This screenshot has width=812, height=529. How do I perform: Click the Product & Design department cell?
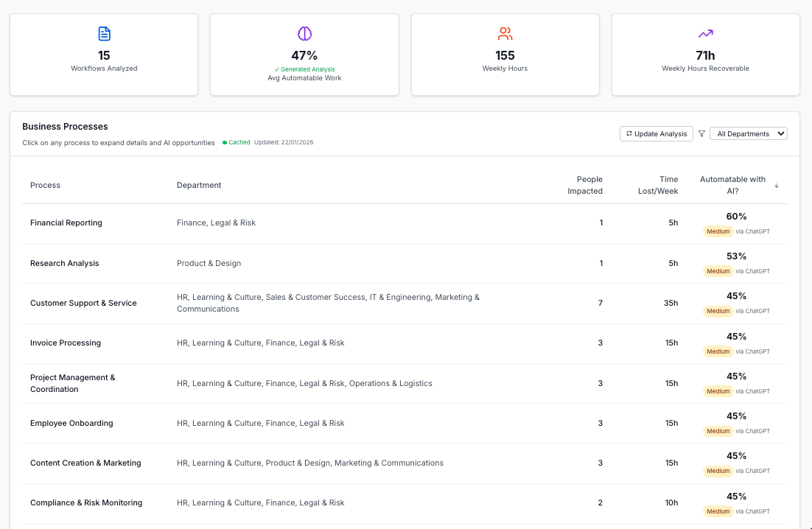pos(209,264)
